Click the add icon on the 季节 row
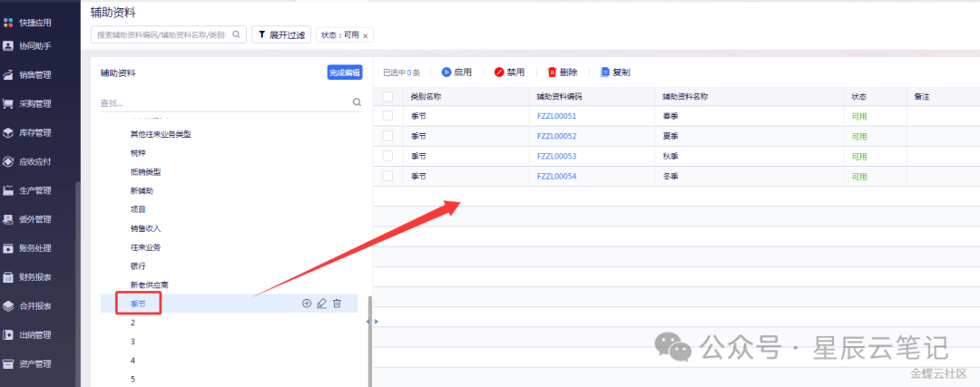 pyautogui.click(x=307, y=304)
